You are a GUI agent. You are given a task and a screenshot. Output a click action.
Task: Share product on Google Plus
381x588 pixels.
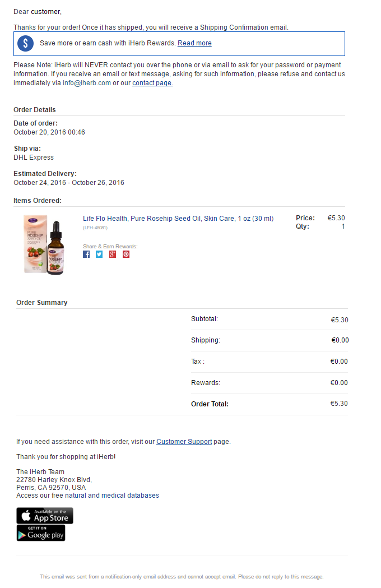click(x=113, y=254)
